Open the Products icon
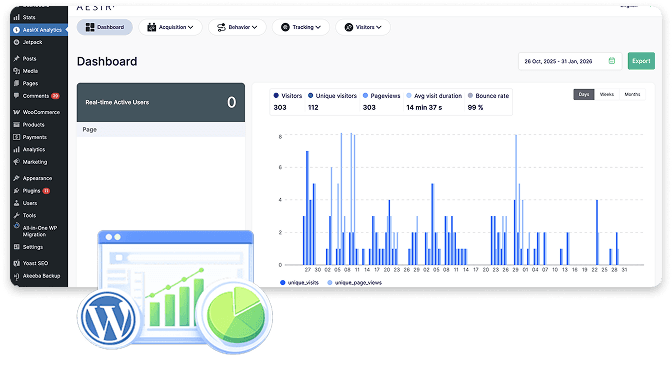 click(x=16, y=125)
